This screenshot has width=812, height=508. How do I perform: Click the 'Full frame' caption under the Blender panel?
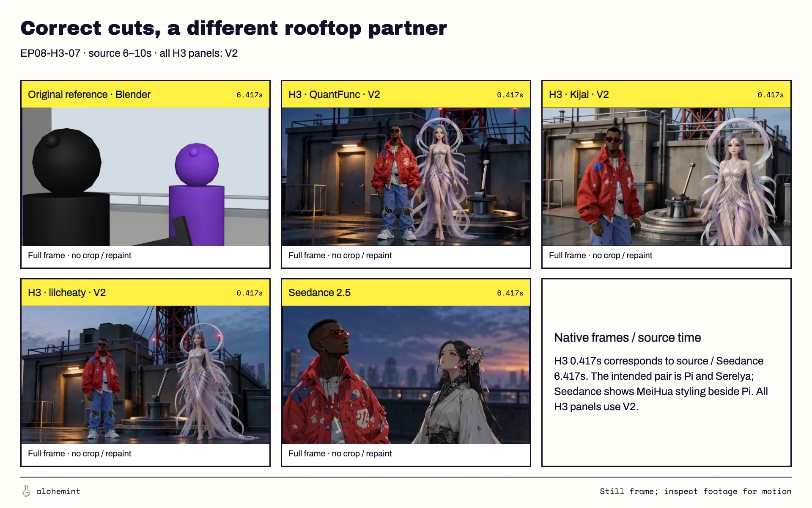(x=80, y=255)
